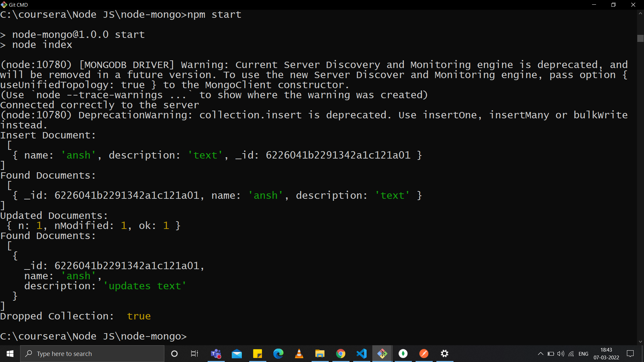Viewport: 644px width, 362px height.
Task: Click the taskbar search box
Action: (x=92, y=354)
